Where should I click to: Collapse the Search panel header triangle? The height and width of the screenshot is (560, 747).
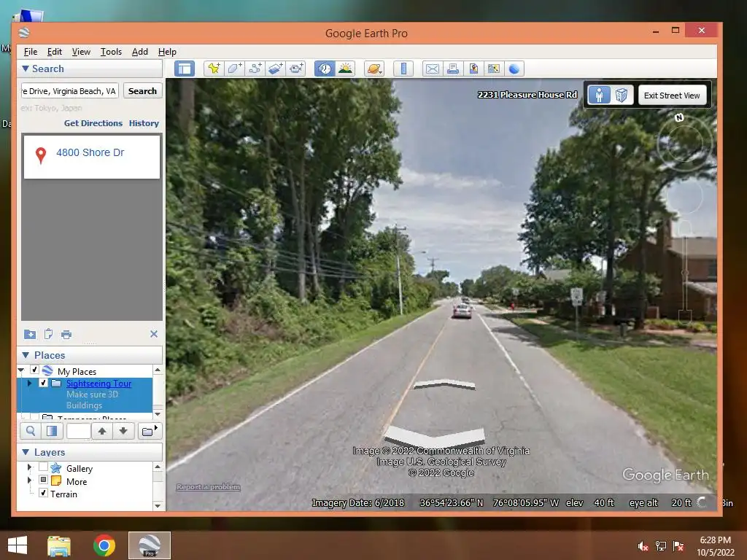pyautogui.click(x=26, y=69)
